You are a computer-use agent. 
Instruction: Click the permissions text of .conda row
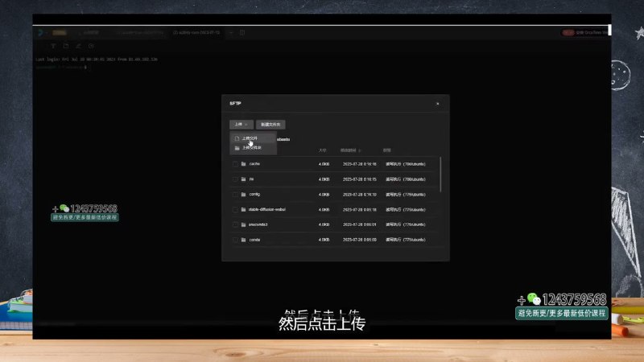(x=406, y=240)
